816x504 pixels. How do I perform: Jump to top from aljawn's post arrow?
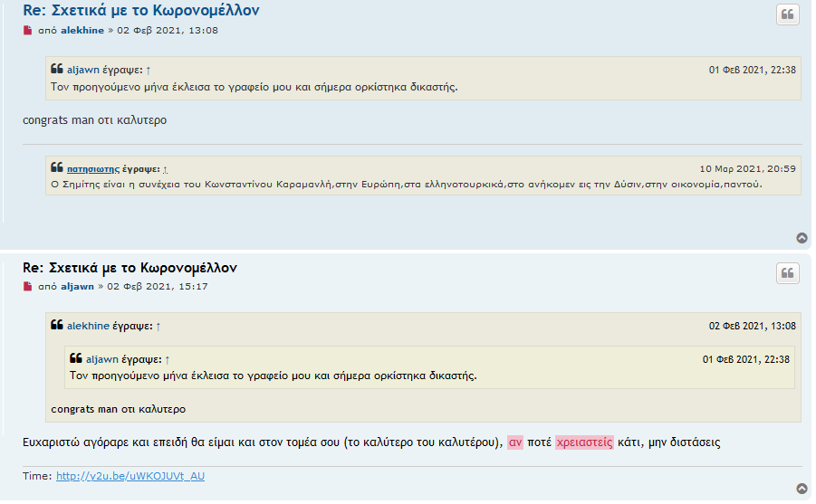(x=802, y=489)
